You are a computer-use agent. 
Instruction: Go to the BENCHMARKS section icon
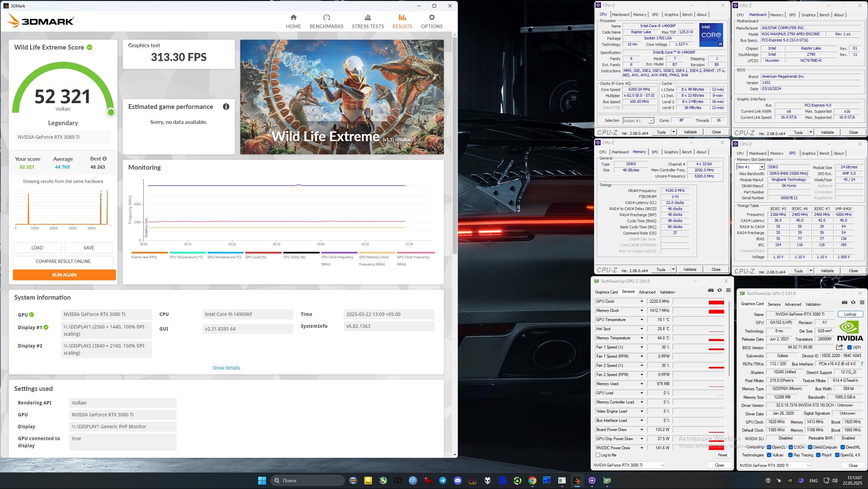[326, 17]
